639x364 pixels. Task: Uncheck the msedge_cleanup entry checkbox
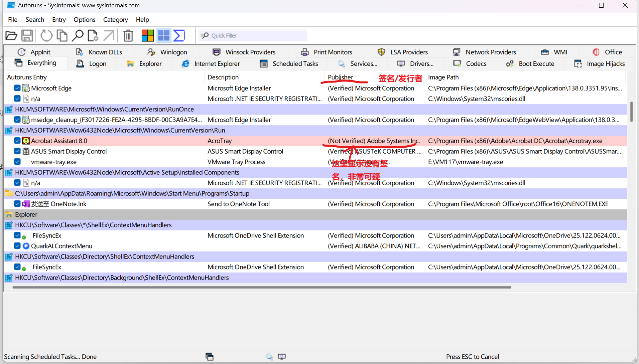[17, 120]
